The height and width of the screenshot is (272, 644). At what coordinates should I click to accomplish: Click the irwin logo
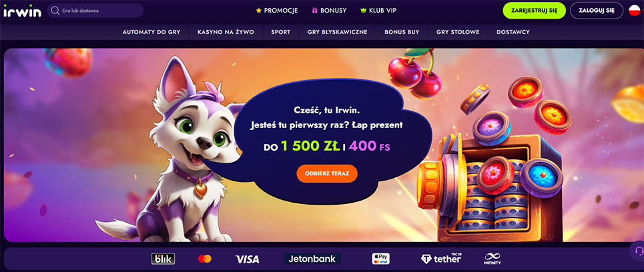point(23,11)
